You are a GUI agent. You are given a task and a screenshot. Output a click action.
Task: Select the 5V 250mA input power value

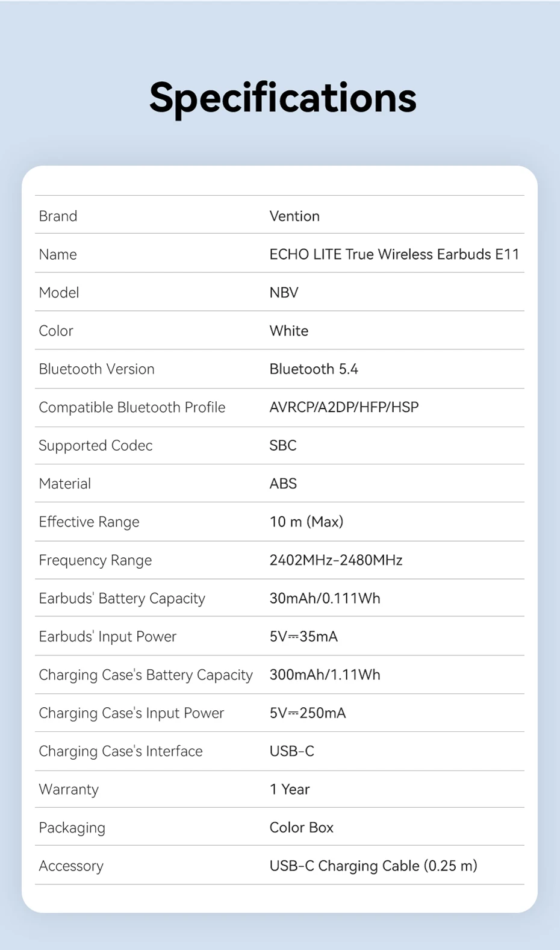point(308,713)
